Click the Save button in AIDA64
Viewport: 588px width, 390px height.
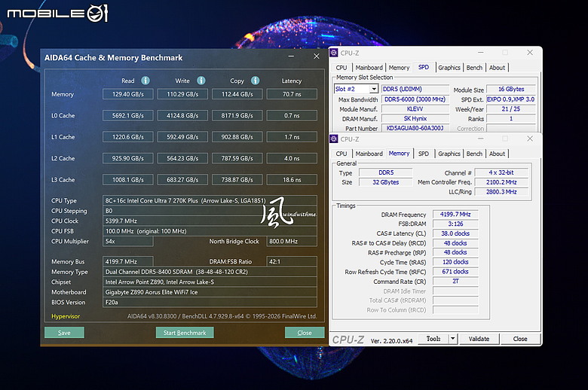pos(64,333)
